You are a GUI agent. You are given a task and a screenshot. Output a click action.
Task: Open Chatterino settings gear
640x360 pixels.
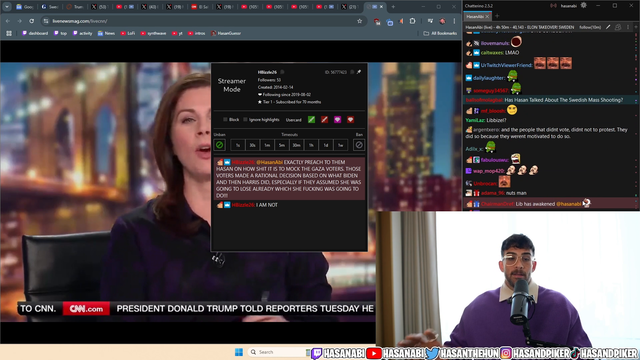coord(584,5)
